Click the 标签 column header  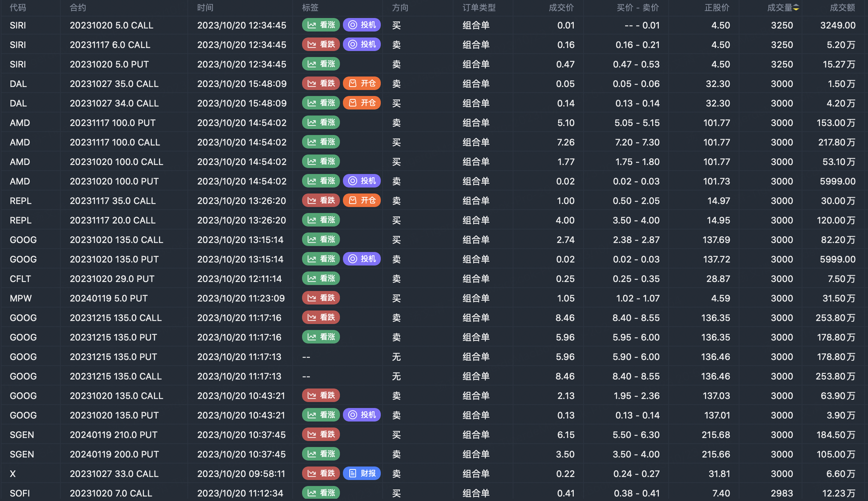(310, 8)
